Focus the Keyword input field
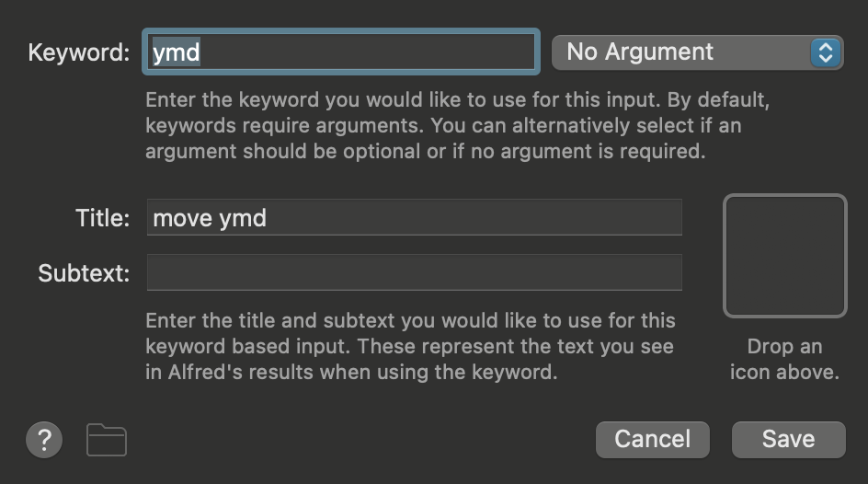The image size is (868, 484). pyautogui.click(x=340, y=52)
